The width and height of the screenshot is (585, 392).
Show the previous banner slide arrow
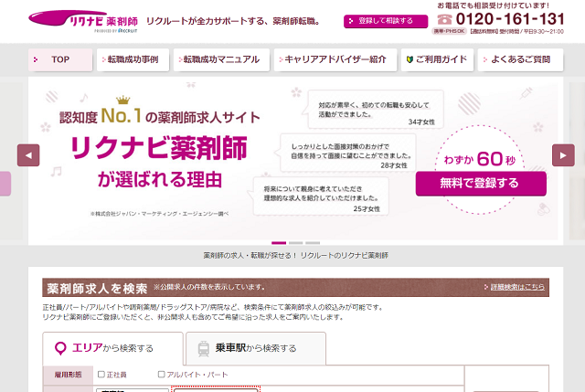click(x=28, y=155)
